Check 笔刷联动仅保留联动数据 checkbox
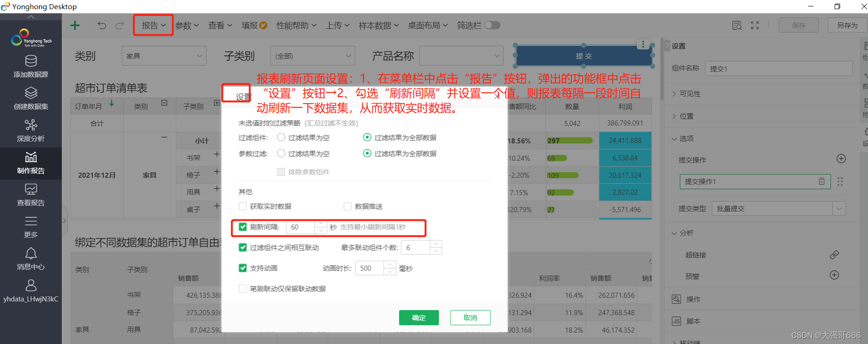The height and width of the screenshot is (344, 868). pyautogui.click(x=243, y=289)
